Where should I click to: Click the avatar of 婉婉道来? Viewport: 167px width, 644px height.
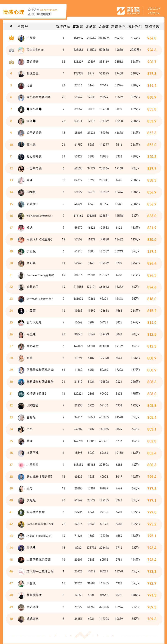click(x=21, y=619)
